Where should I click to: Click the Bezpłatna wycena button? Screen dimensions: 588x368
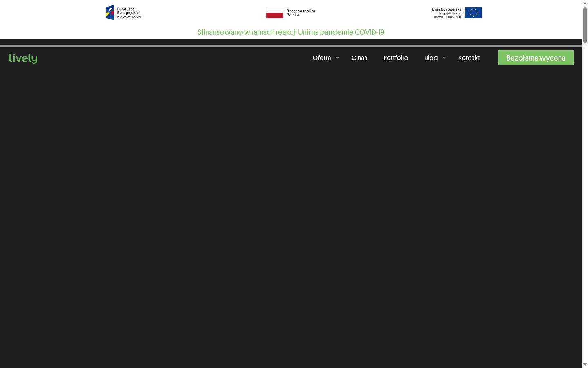(x=536, y=58)
